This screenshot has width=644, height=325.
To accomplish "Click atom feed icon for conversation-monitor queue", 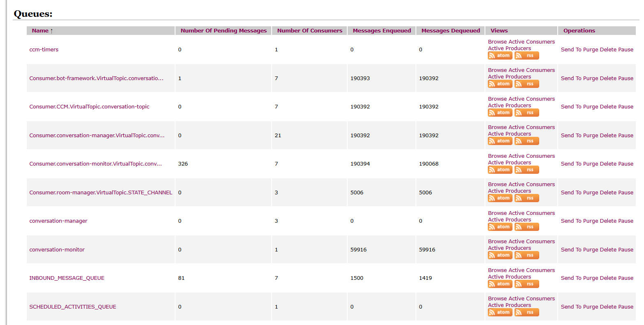I will 500,256.
